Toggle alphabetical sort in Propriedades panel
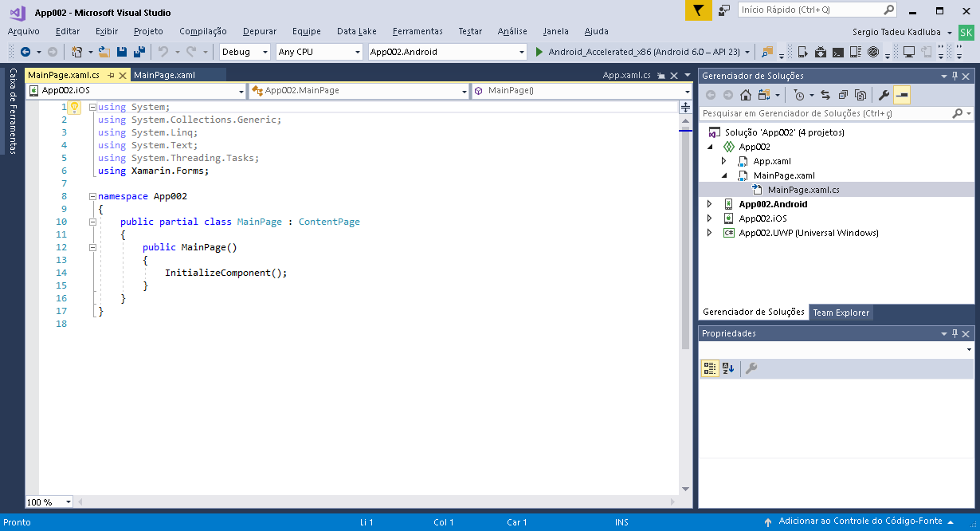 click(x=728, y=368)
